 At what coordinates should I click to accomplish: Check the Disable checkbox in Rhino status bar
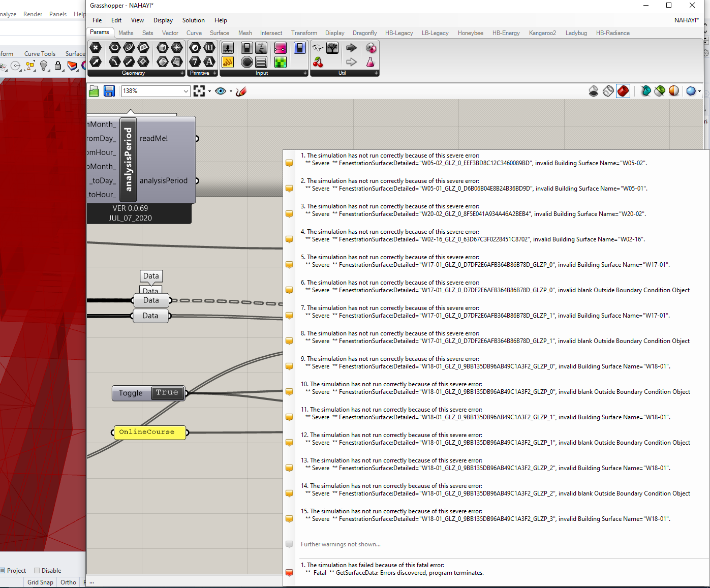click(37, 570)
